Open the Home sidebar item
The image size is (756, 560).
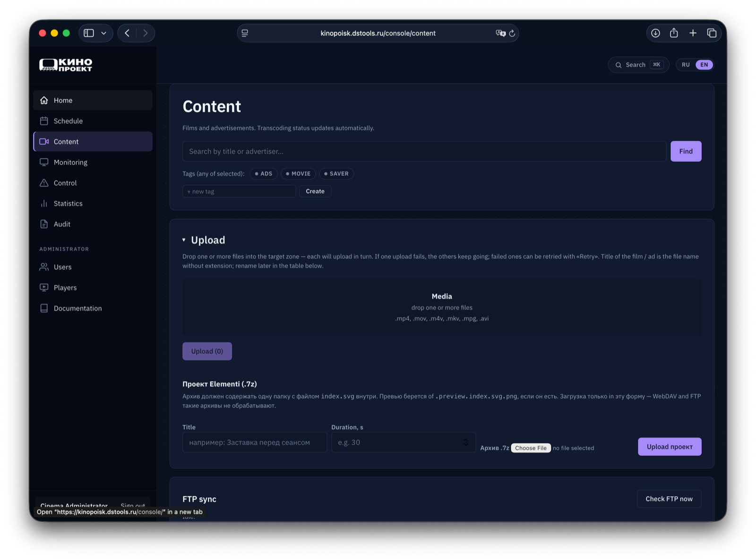[x=93, y=100]
